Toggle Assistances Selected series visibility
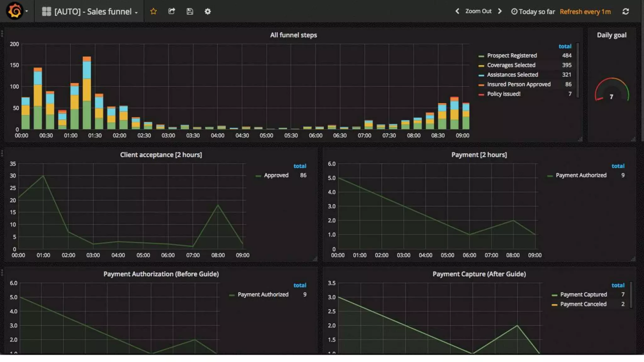644x362 pixels. 512,75
